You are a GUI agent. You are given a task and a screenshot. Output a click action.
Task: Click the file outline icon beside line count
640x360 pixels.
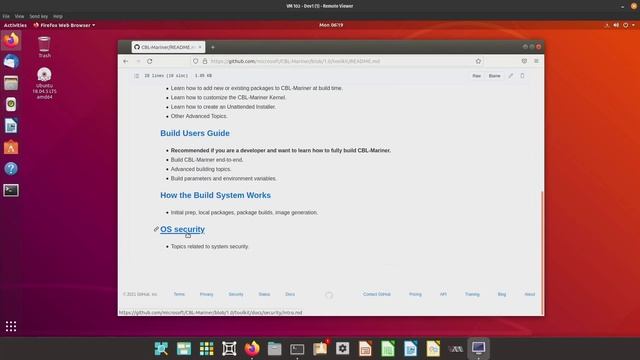tap(137, 76)
